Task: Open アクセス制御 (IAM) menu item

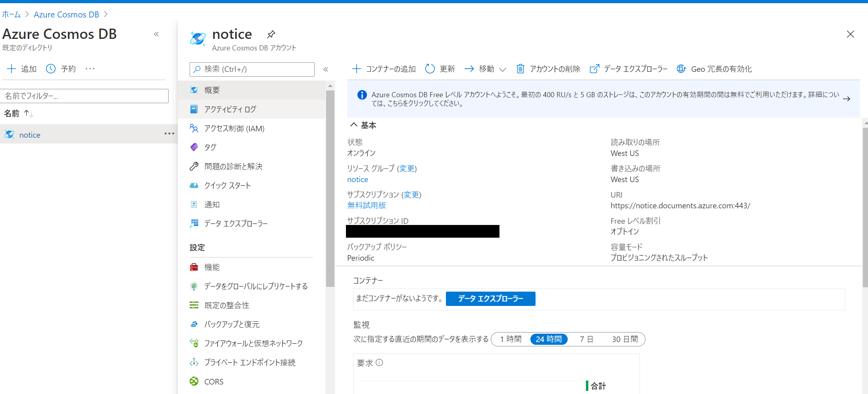Action: [252, 128]
